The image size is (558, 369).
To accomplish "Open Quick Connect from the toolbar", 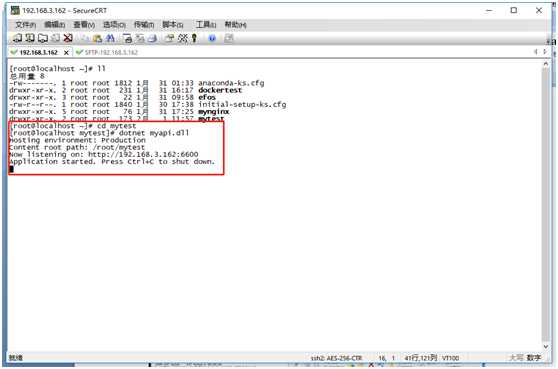I will [x=30, y=38].
